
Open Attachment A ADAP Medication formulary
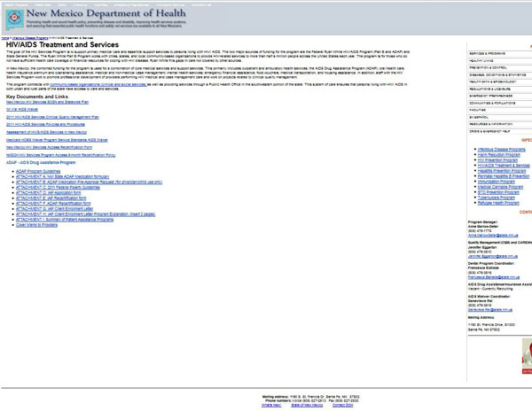[x=62, y=177]
